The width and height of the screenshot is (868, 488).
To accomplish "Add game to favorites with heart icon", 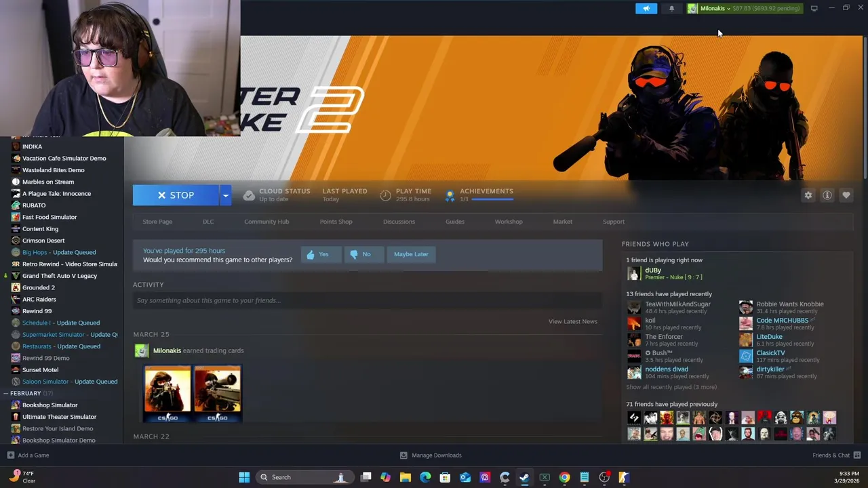I will tap(846, 195).
